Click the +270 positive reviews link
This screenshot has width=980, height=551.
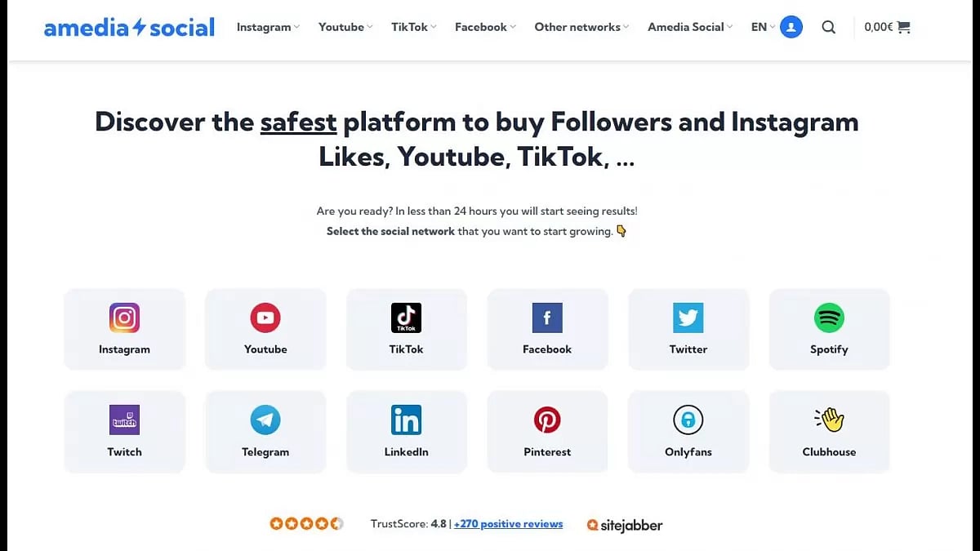tap(508, 524)
